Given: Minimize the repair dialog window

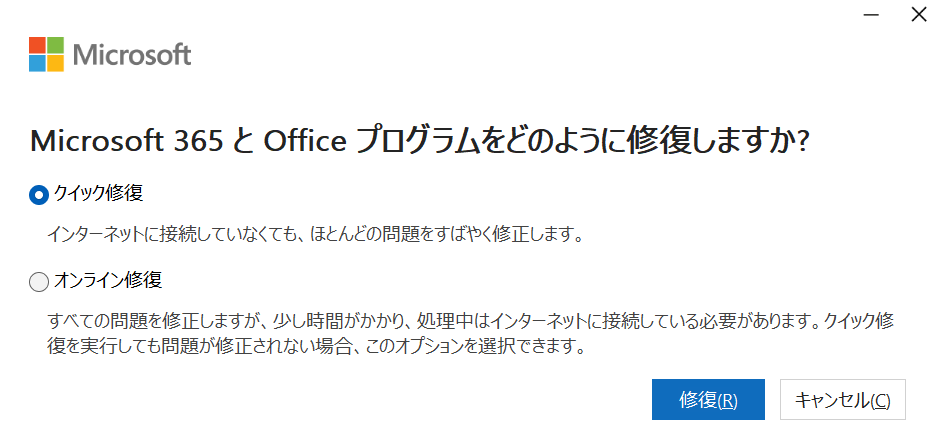Looking at the screenshot, I should (872, 15).
